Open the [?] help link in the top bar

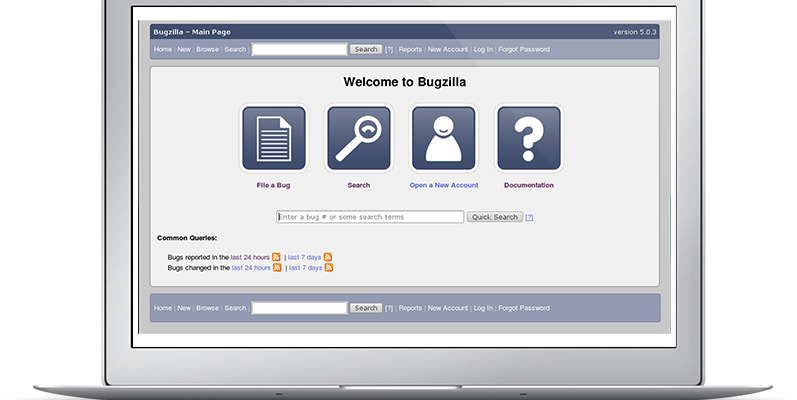(389, 49)
